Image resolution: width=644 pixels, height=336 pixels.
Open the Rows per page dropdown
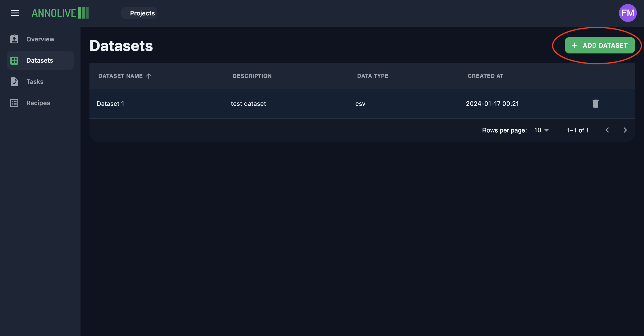(541, 130)
